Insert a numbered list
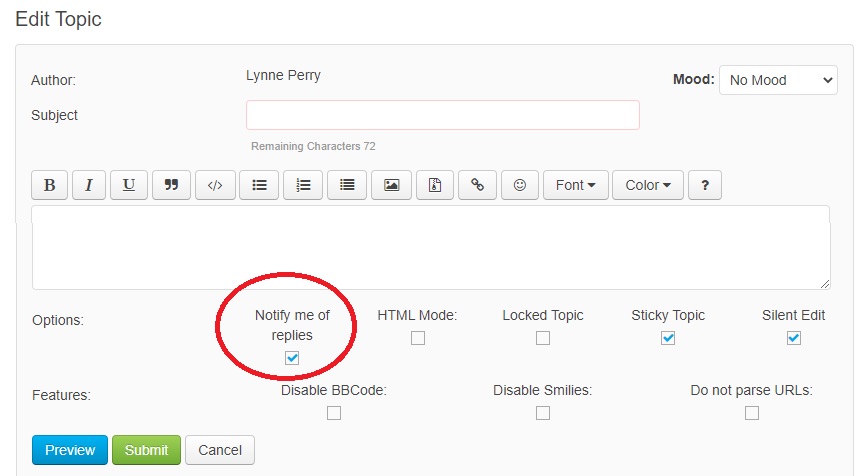Screen dimensions: 861x476 coord(303,185)
